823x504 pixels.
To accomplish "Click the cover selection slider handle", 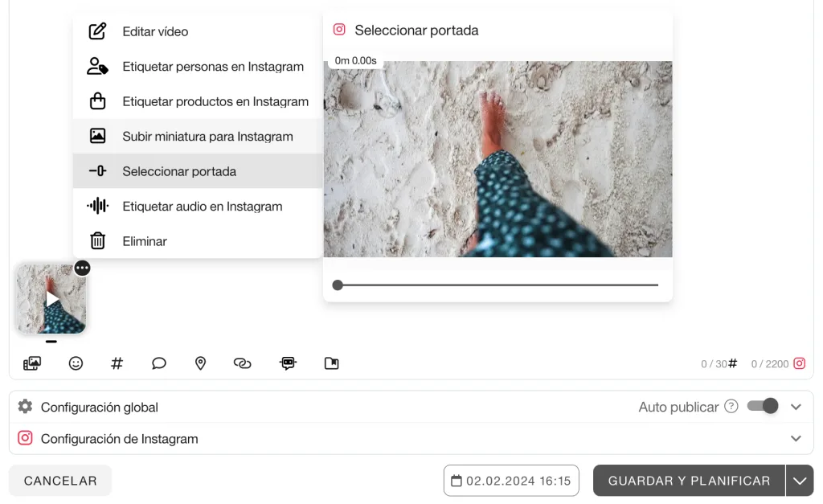I will coord(338,285).
